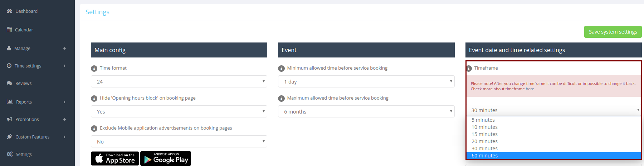Choose 15 minutes from timeframe list

pyautogui.click(x=484, y=134)
